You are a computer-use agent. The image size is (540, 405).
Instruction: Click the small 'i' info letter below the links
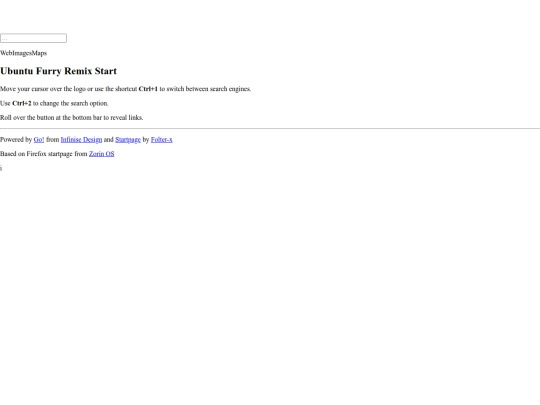[x=1, y=168]
